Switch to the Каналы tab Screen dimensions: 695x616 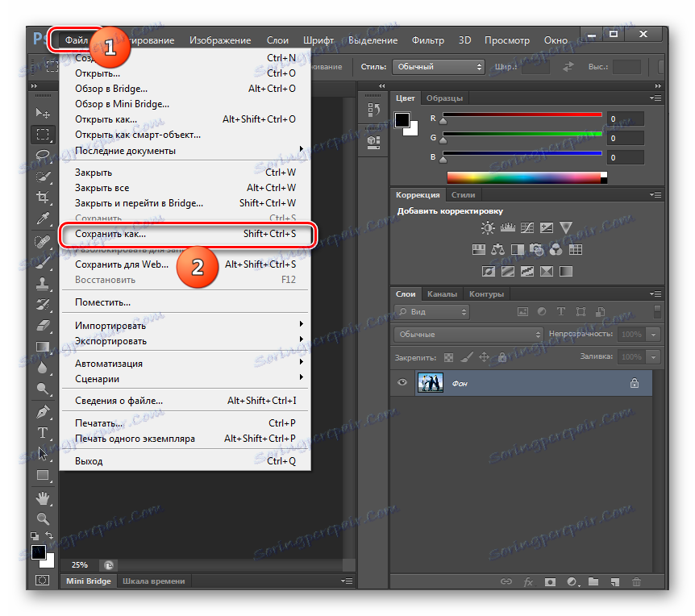(442, 293)
